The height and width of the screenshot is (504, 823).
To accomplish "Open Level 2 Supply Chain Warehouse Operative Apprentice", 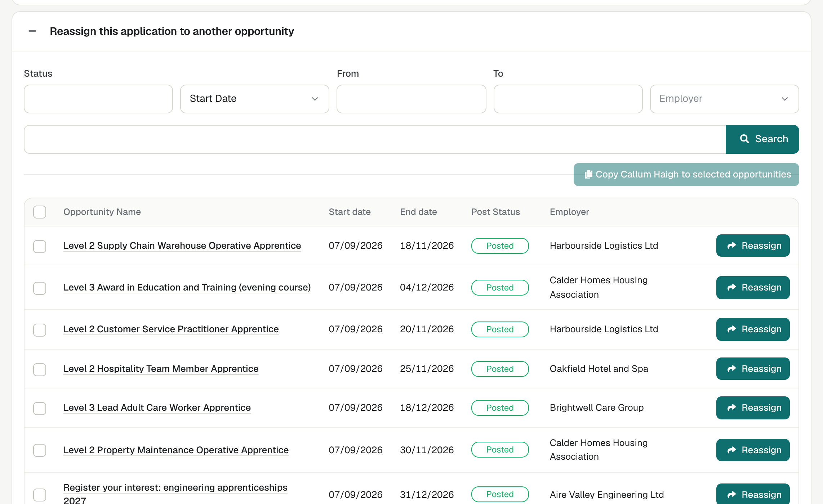I will [x=182, y=246].
